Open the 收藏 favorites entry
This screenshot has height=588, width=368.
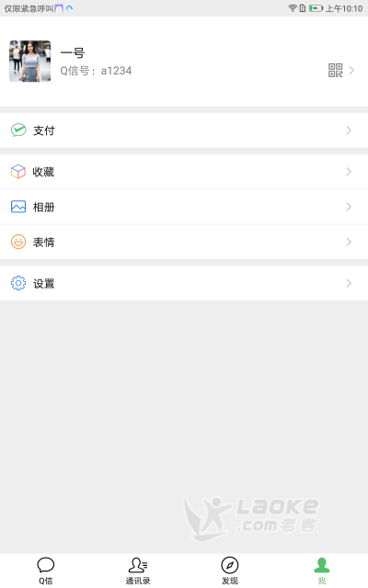click(x=184, y=172)
